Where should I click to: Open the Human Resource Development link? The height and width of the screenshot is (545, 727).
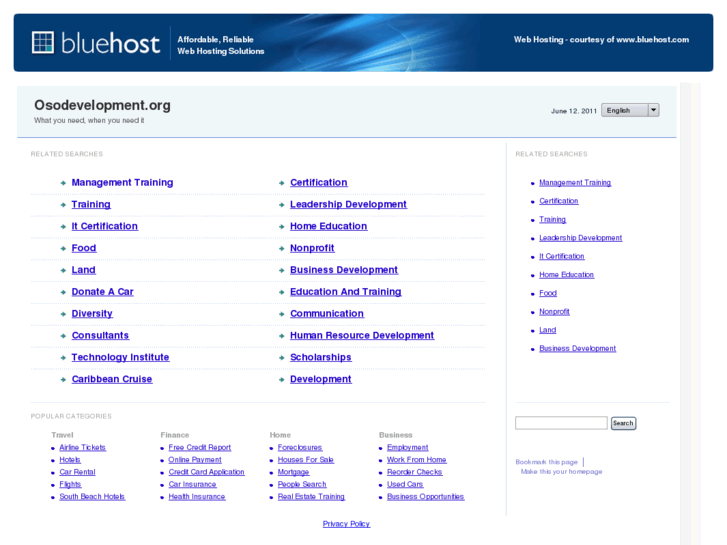pyautogui.click(x=362, y=335)
